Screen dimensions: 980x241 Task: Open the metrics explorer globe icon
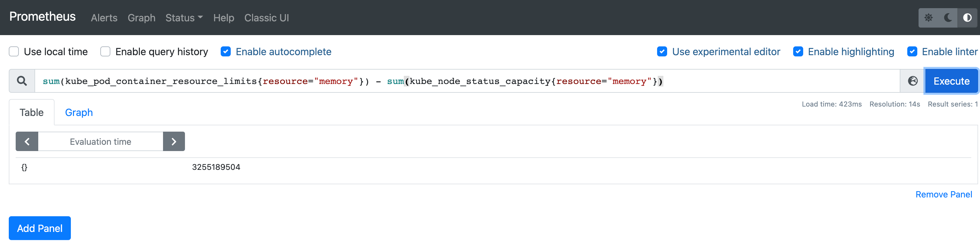[912, 81]
